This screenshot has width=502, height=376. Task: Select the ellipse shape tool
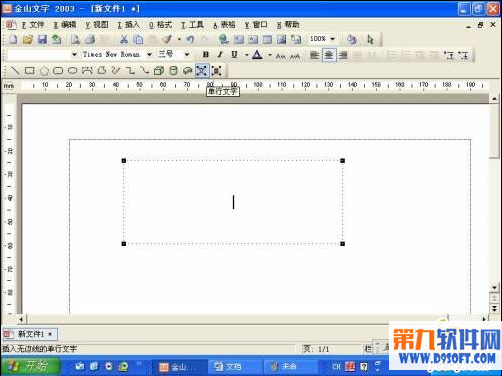point(72,70)
